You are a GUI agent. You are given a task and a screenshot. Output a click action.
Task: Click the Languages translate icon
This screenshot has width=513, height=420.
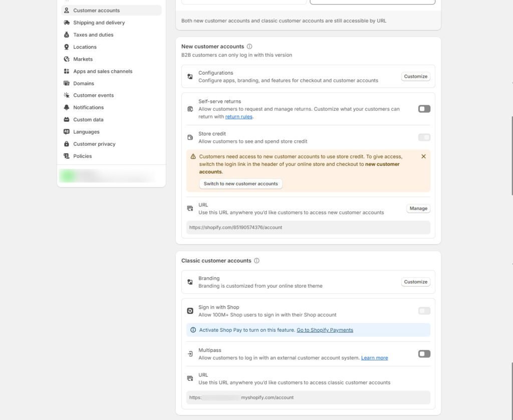pyautogui.click(x=67, y=132)
